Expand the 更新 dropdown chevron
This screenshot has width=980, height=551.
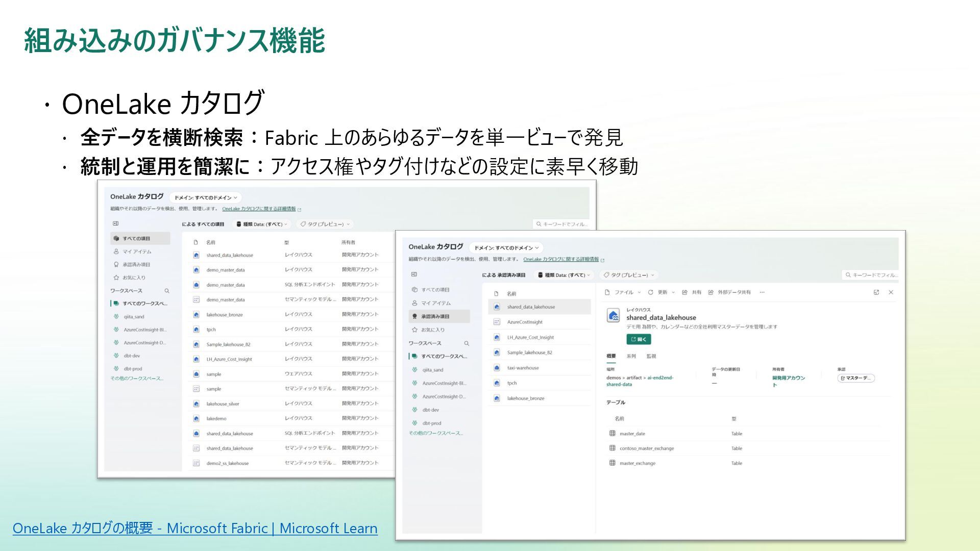[x=673, y=292]
